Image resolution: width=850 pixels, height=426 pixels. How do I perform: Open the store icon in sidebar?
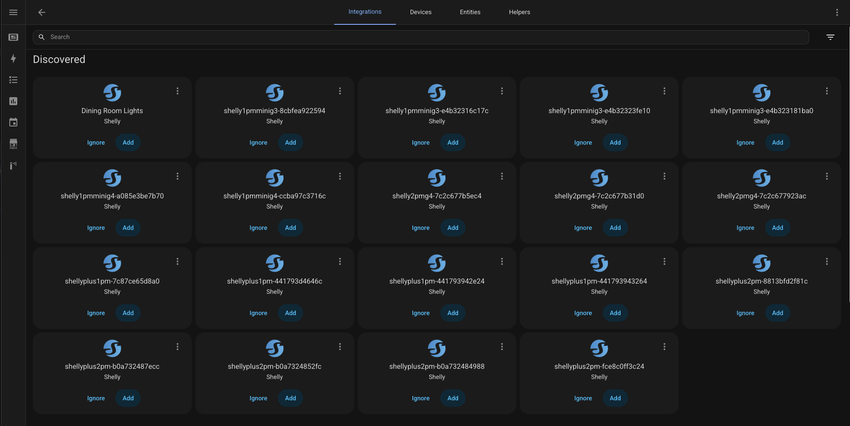13,144
